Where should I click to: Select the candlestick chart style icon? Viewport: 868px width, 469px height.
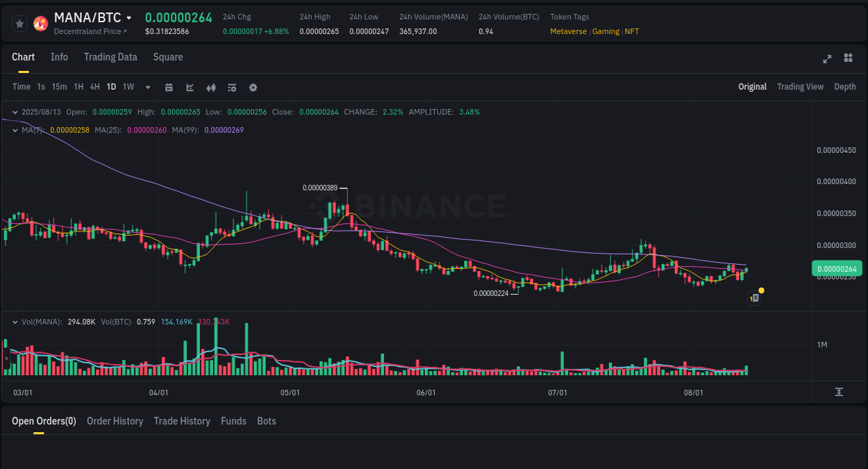[x=210, y=87]
